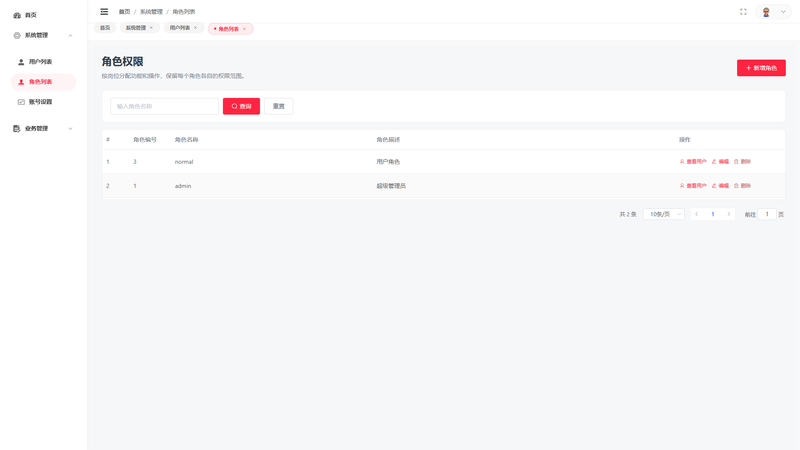View users for the admin role
This screenshot has width=800, height=450.
click(693, 186)
